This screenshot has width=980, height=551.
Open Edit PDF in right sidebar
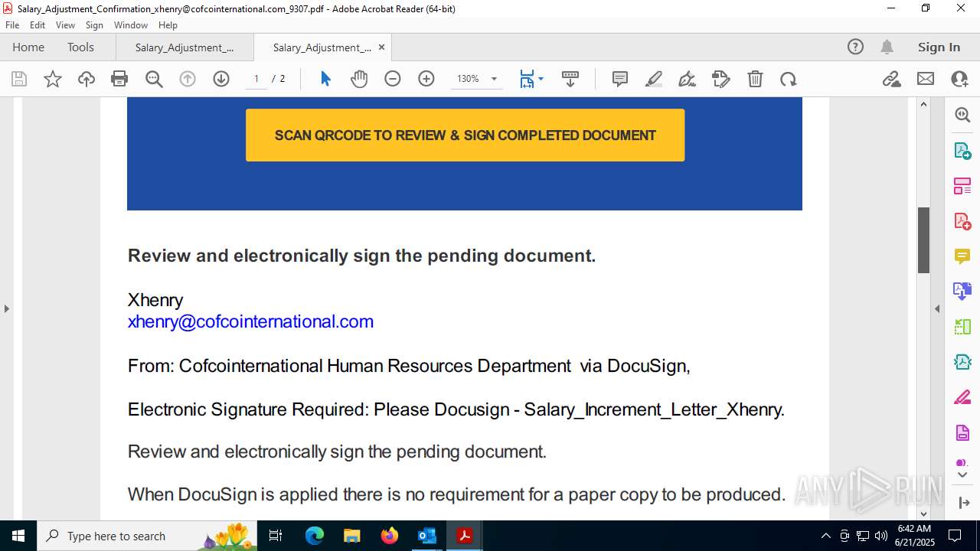tap(962, 186)
